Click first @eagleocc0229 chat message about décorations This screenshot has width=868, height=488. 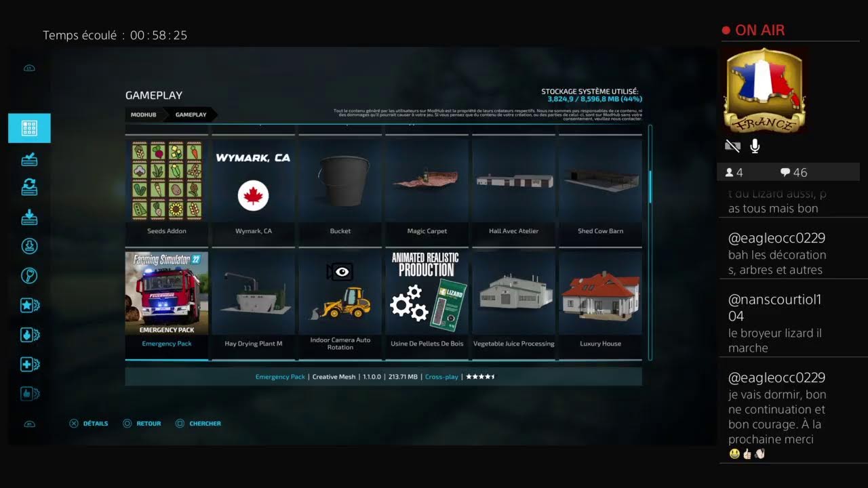click(x=777, y=254)
